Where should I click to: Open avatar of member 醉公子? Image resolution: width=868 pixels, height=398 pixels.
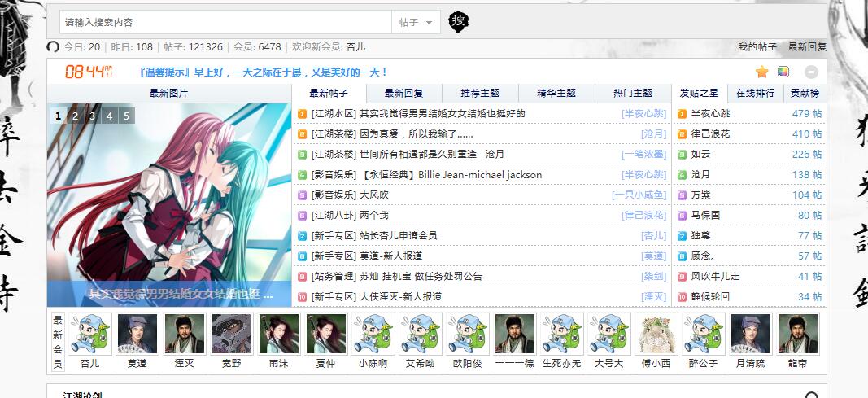[703, 333]
